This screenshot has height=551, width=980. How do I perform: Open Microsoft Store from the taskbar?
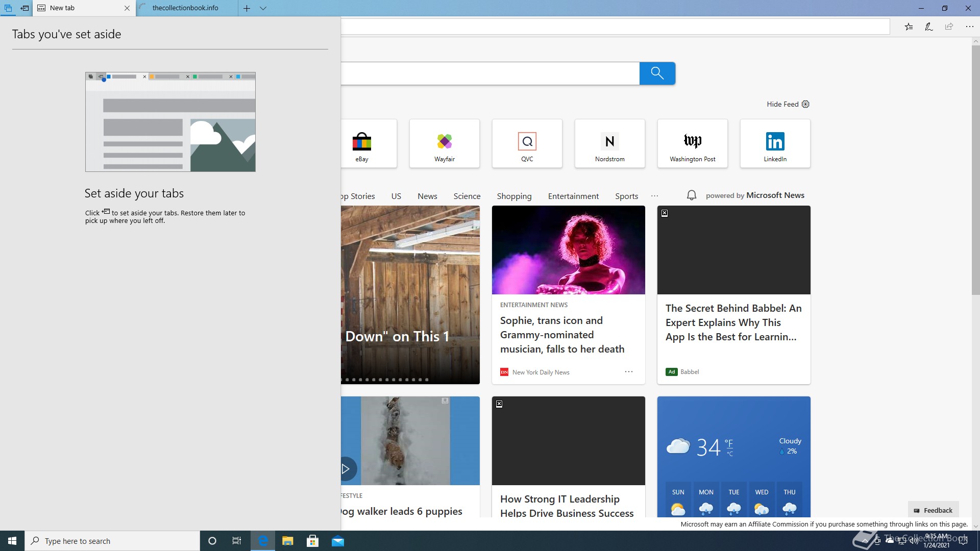click(x=313, y=541)
